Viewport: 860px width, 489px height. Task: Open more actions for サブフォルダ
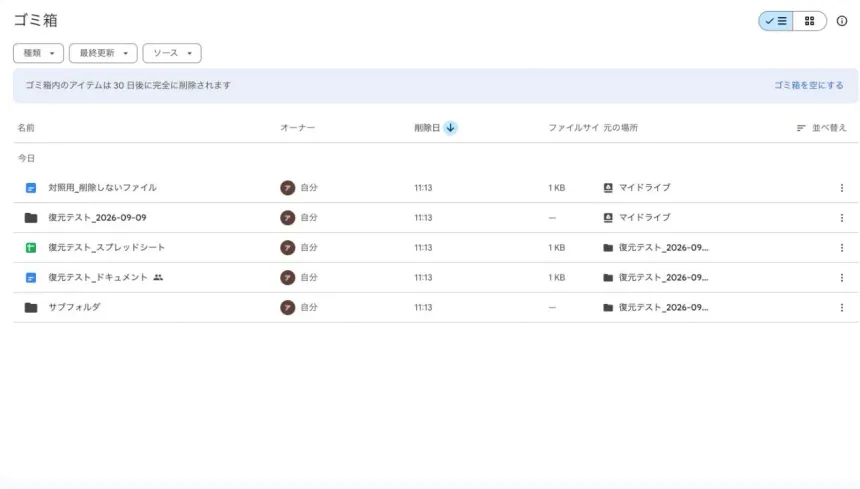(842, 308)
